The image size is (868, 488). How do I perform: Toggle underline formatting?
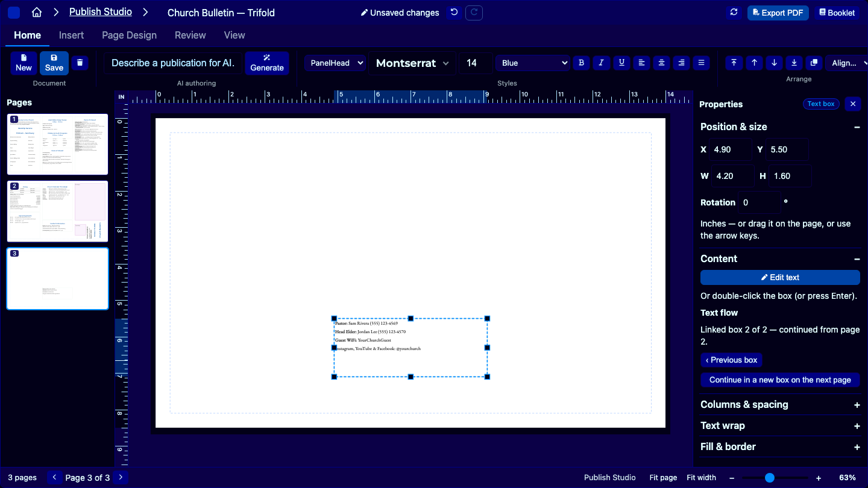coord(621,63)
